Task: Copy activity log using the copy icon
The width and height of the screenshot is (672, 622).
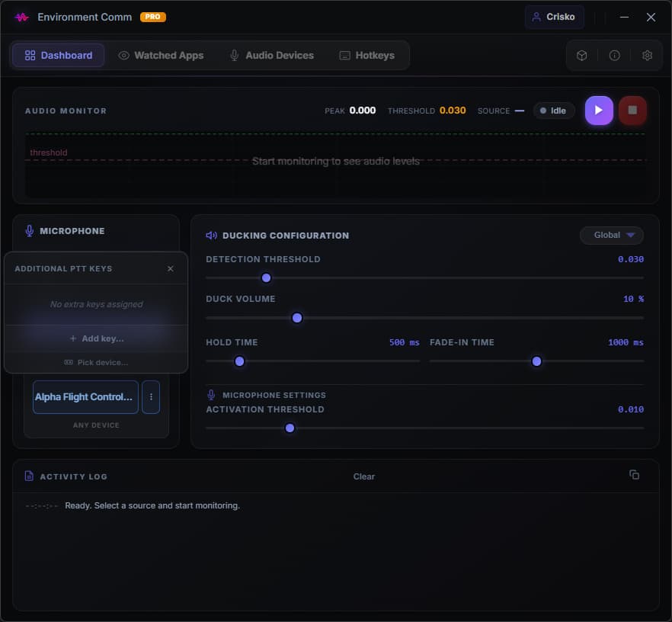Action: [x=634, y=475]
